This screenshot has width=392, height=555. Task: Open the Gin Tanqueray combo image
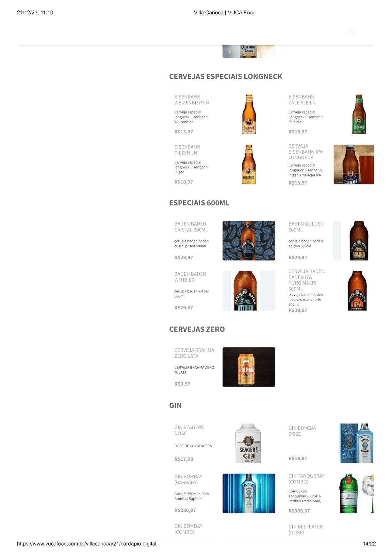[357, 493]
